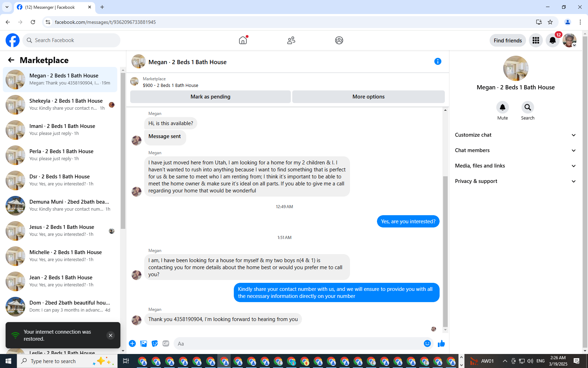
Task: Click the conversation list scrollbar
Action: point(123,151)
